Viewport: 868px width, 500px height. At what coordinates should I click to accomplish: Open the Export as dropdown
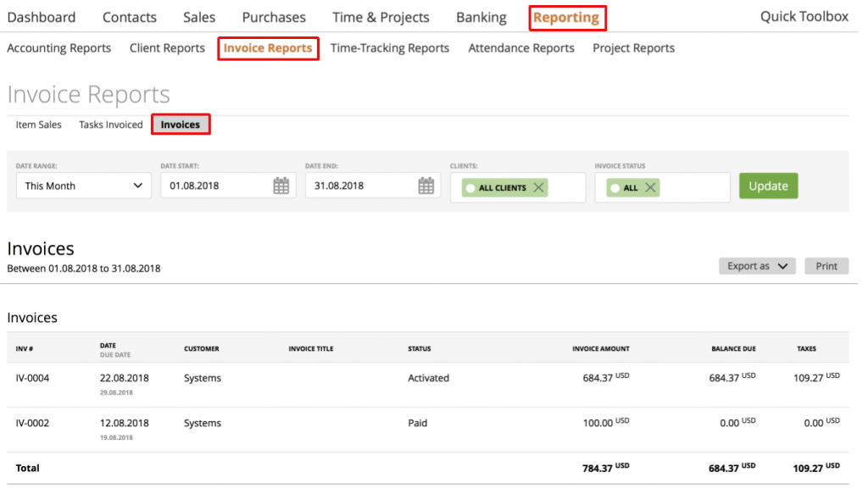coord(756,265)
